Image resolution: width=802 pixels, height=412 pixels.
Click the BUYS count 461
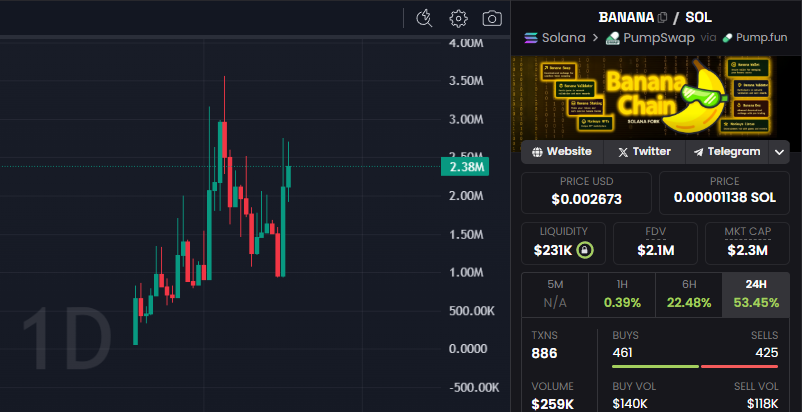[x=622, y=353]
